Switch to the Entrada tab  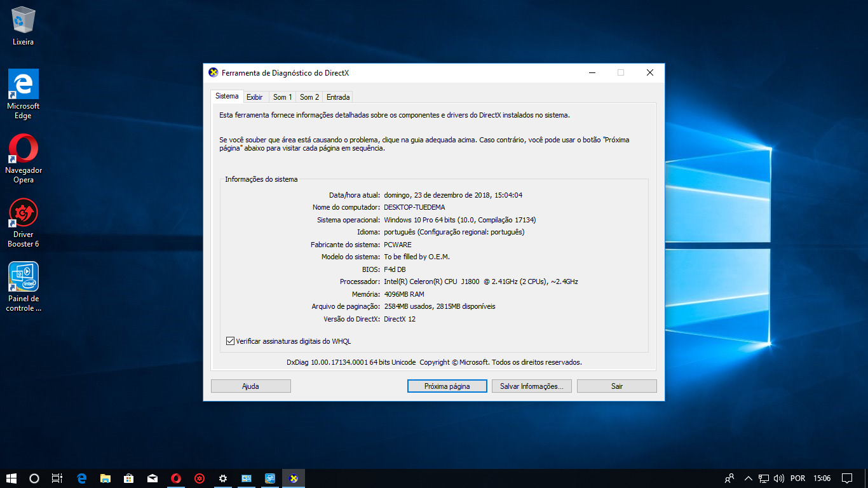(338, 97)
